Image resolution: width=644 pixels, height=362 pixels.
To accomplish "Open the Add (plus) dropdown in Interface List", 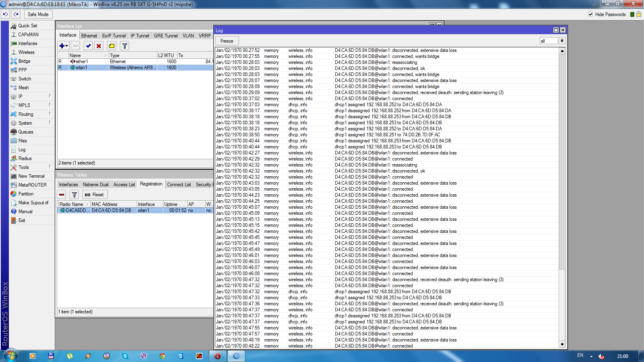I will (64, 46).
